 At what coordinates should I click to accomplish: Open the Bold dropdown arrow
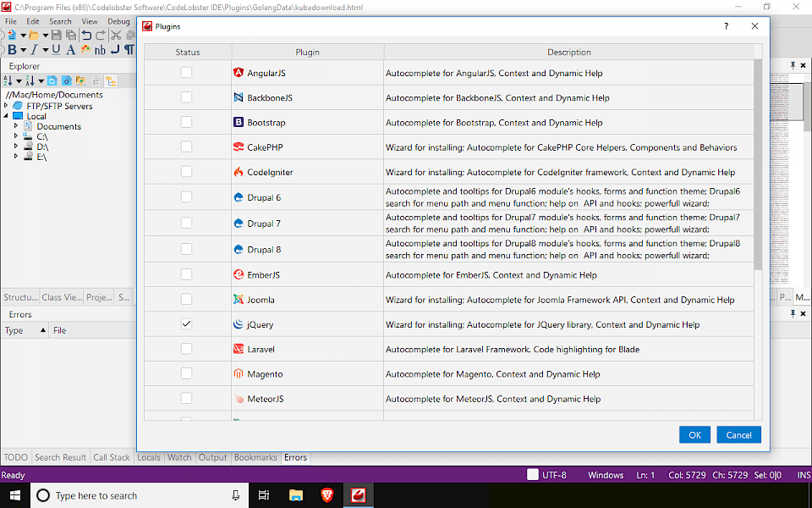point(23,50)
